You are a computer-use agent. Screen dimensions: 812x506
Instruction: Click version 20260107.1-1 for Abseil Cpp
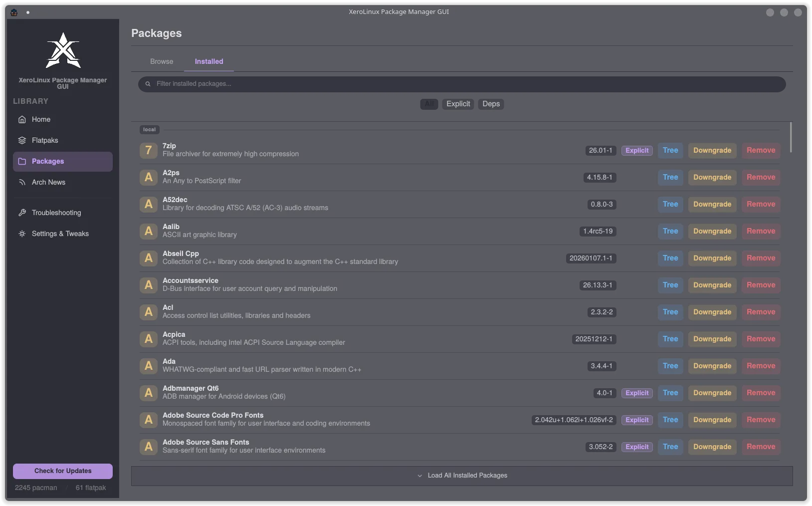(591, 258)
